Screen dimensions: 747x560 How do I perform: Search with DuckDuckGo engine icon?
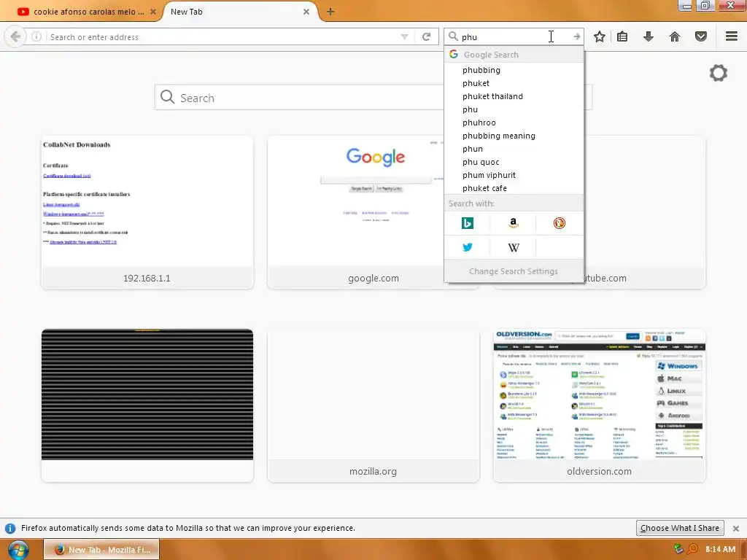click(x=560, y=223)
